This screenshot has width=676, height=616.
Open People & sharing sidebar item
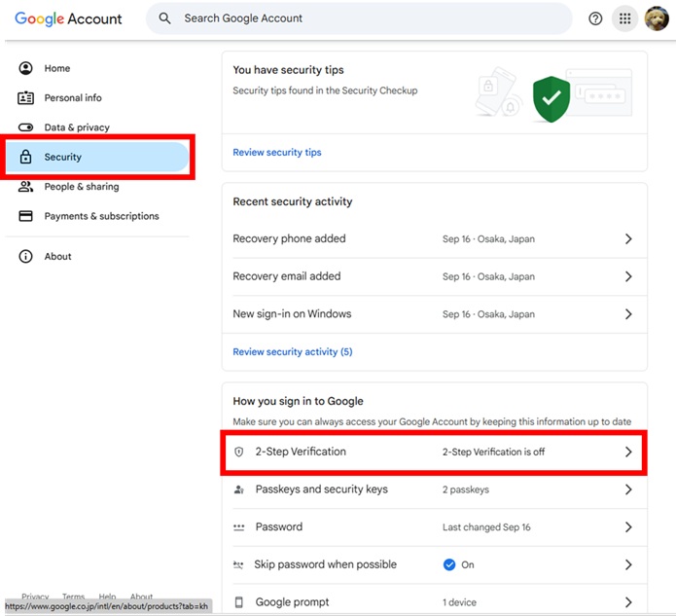click(82, 187)
